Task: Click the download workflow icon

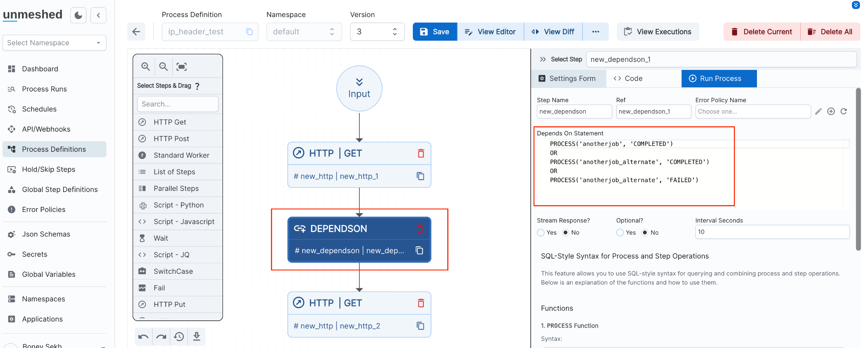Action: (197, 337)
